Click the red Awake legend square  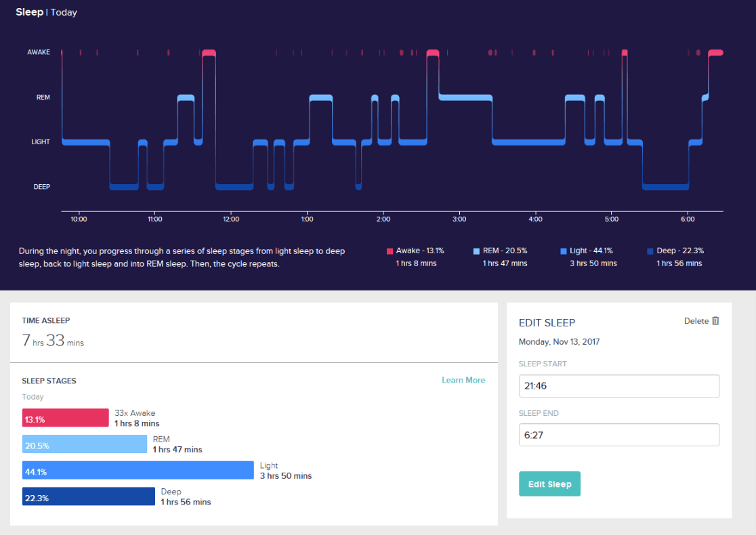(390, 251)
